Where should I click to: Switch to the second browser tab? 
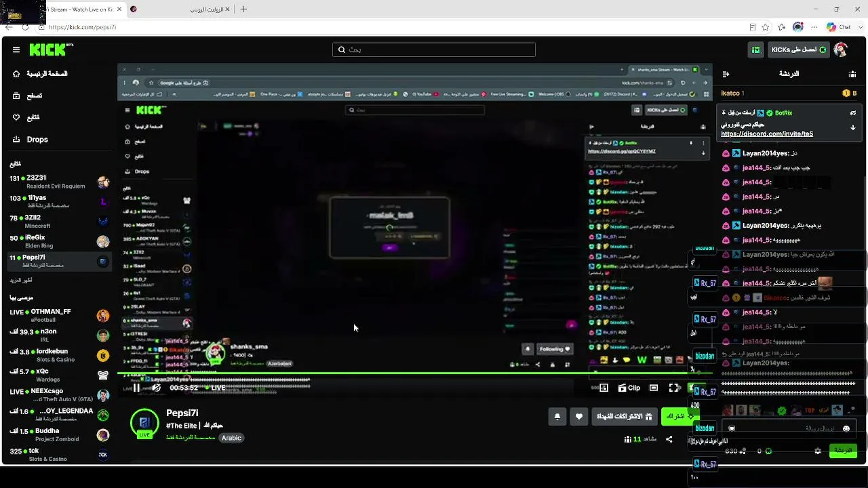[180, 9]
